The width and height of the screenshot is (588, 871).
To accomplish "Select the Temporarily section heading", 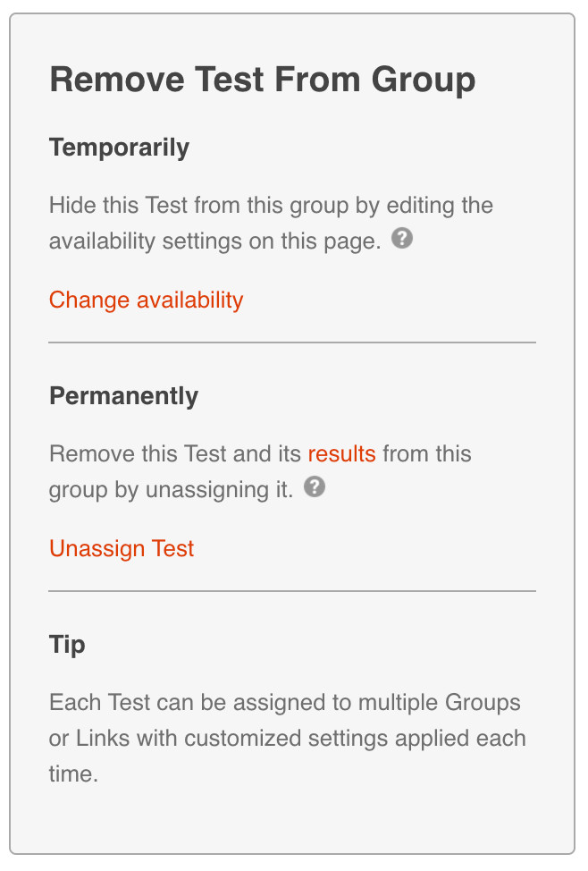I will (x=119, y=148).
